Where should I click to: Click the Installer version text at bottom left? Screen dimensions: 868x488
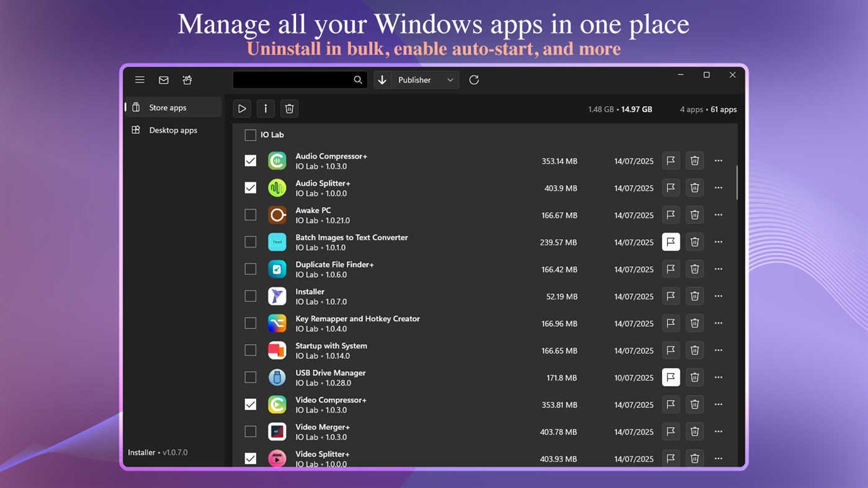pos(158,452)
